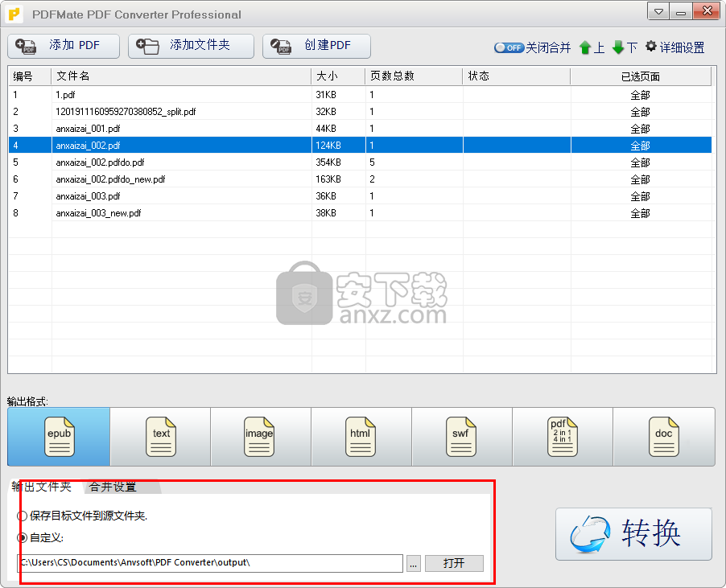Click 已选页面 column header
The width and height of the screenshot is (726, 588).
click(641, 76)
